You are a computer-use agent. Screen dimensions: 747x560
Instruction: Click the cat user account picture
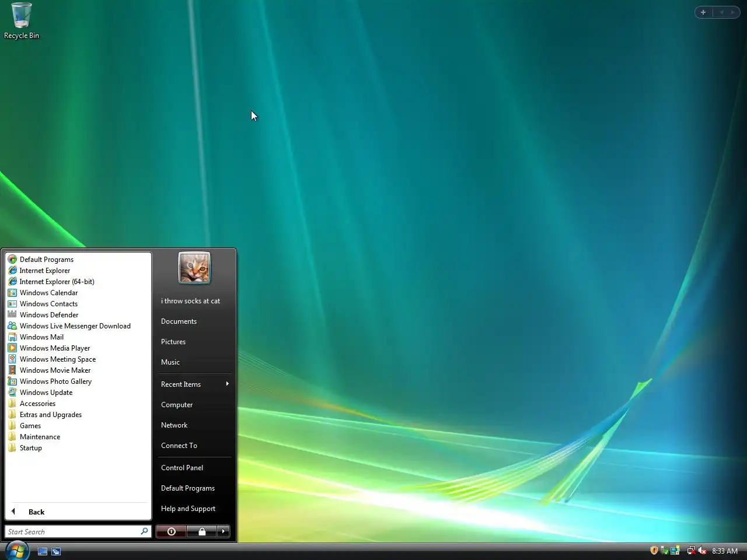[194, 268]
